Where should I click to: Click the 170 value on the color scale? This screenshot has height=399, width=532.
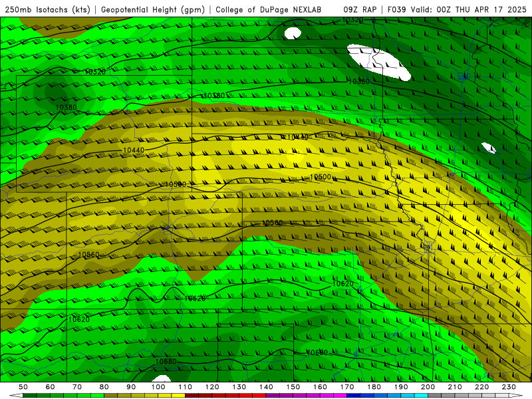pos(347,387)
